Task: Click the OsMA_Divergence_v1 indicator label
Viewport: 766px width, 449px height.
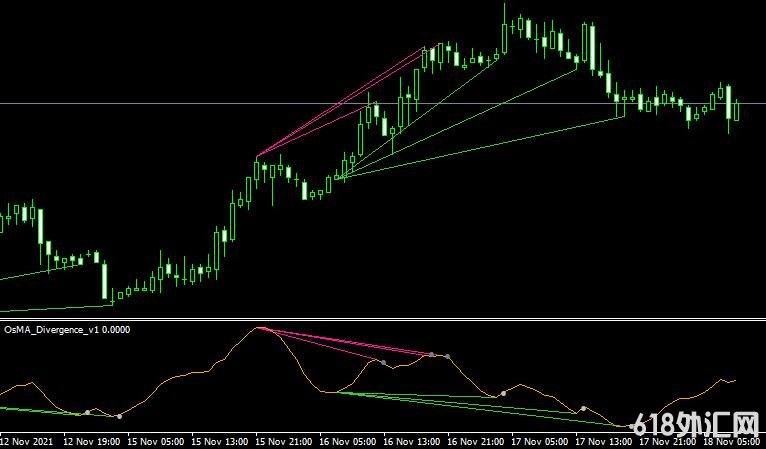Action: (66, 328)
